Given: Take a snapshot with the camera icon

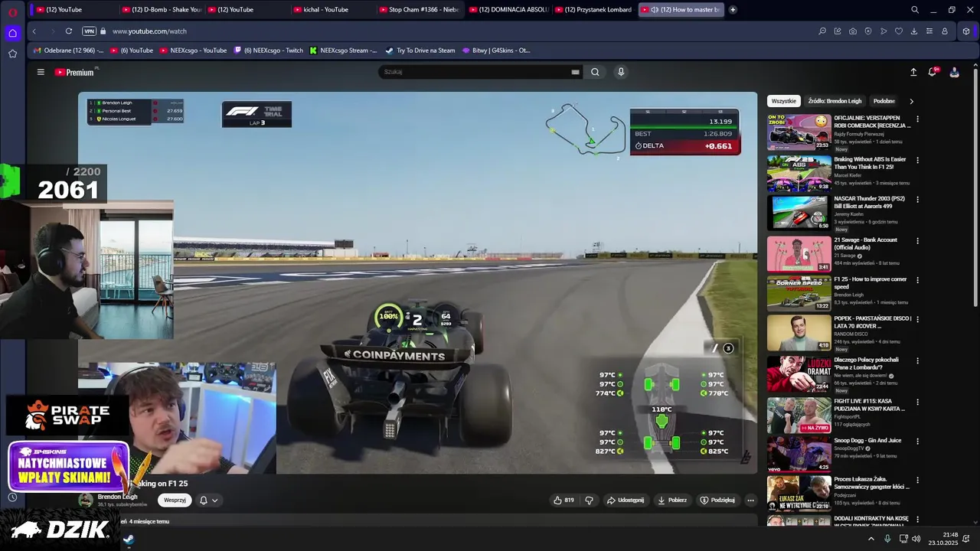Looking at the screenshot, I should point(853,31).
